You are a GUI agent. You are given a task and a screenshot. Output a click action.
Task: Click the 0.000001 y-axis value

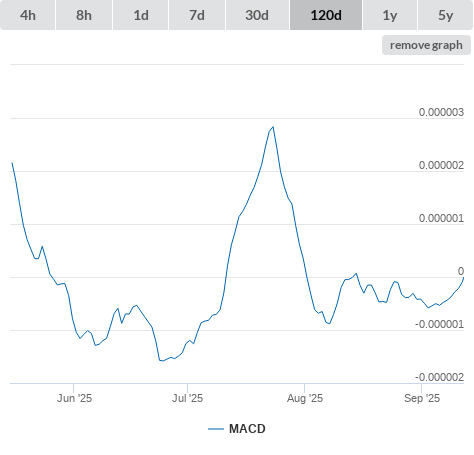[x=441, y=218]
